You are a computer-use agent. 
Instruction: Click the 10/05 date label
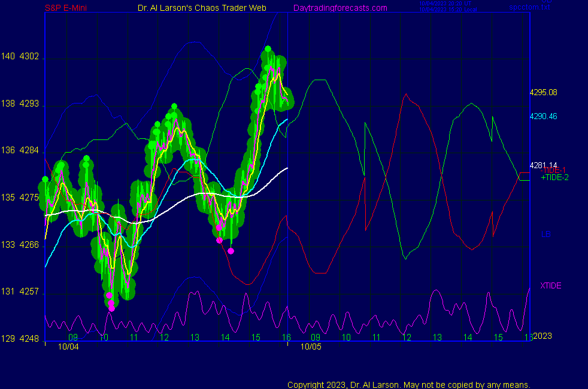coord(310,347)
